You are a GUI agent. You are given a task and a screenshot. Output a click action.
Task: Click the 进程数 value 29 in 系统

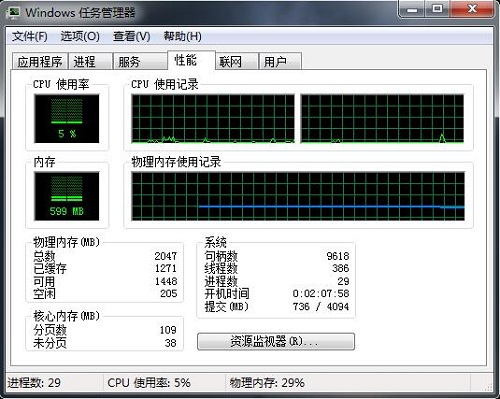click(343, 281)
